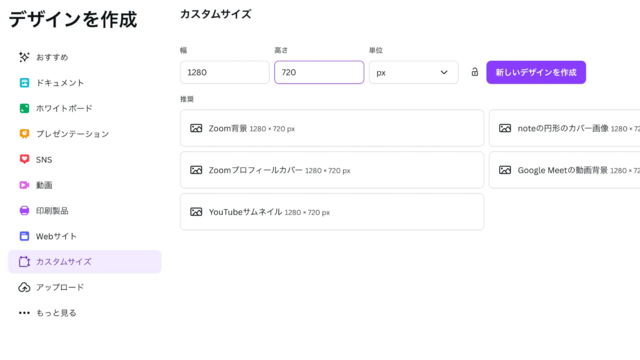
Task: Select ホワイトボード in the sidebar
Action: point(84,108)
